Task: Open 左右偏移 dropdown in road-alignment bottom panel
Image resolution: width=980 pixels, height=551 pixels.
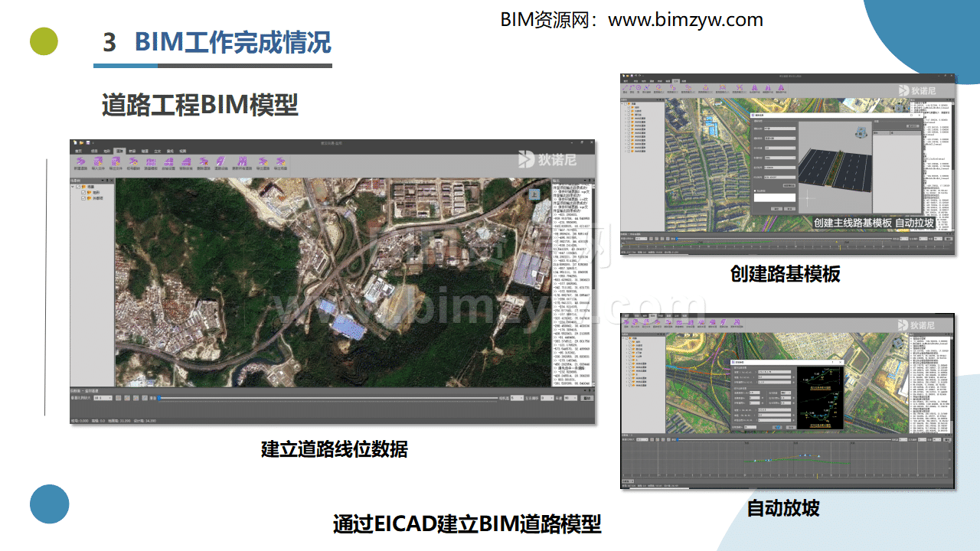Action: pos(547,398)
